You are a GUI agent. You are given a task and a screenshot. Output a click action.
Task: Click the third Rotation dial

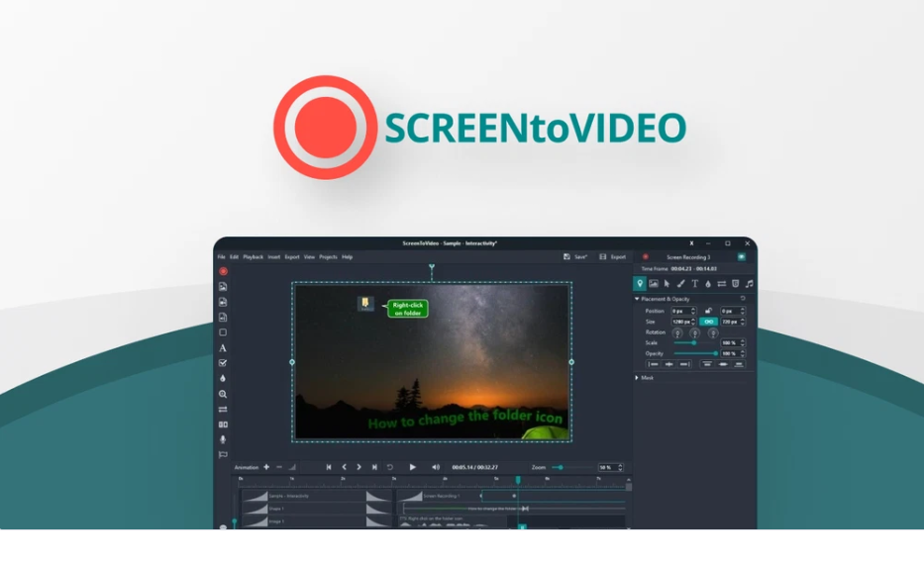coord(713,333)
